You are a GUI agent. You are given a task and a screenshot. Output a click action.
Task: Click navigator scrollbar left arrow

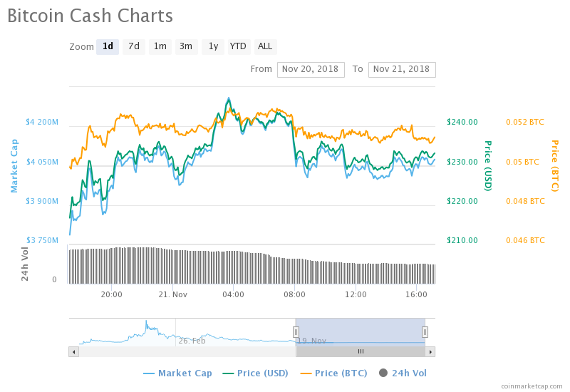pos(74,351)
